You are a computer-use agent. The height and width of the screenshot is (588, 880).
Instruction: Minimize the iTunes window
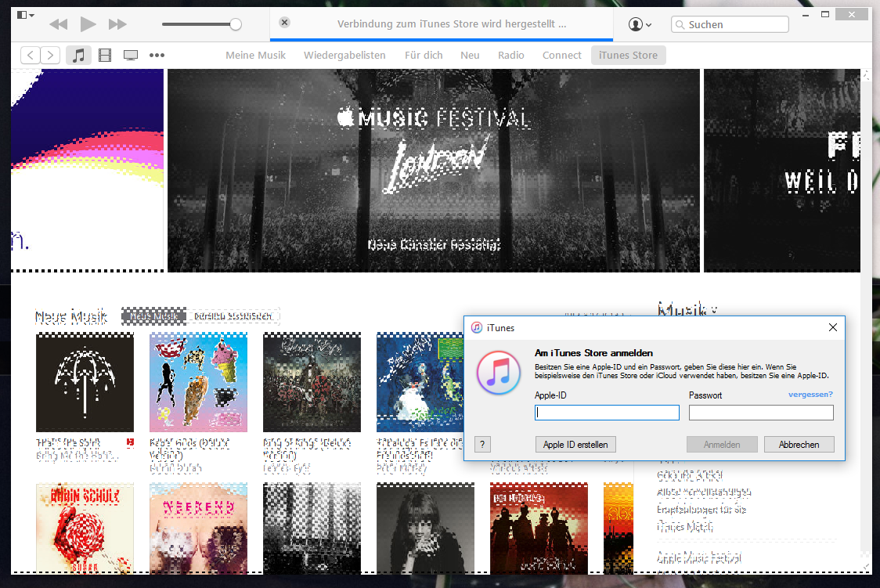tap(806, 15)
